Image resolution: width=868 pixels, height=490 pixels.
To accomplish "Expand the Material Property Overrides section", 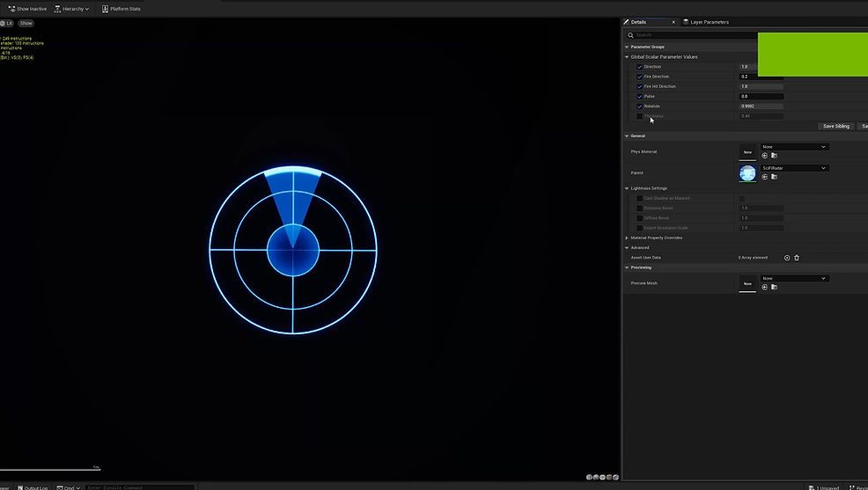I will point(627,238).
